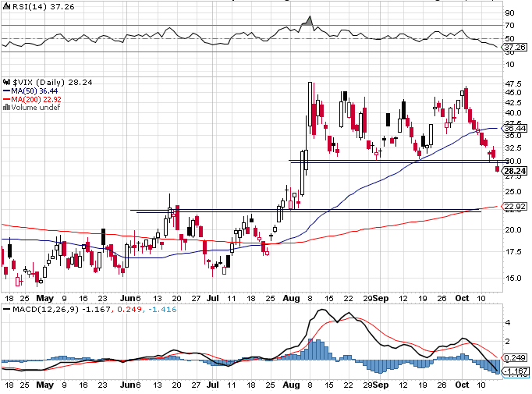Select the blue MA(50) legend line
Viewport: 532px width, 394px height.
(x=6, y=91)
